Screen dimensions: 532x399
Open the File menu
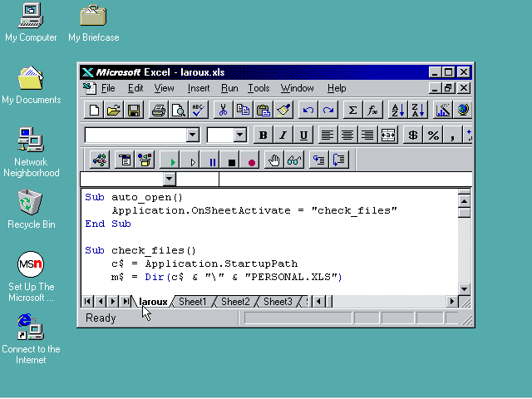[108, 88]
